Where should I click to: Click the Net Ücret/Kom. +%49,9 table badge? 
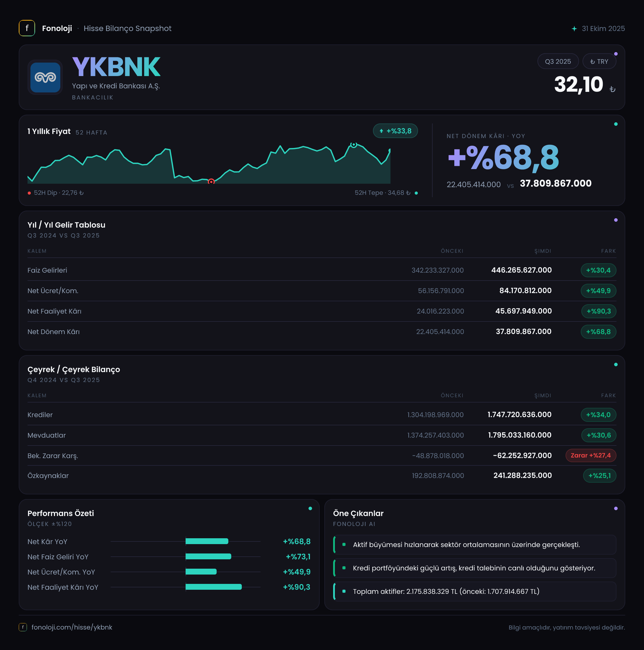[x=598, y=291]
